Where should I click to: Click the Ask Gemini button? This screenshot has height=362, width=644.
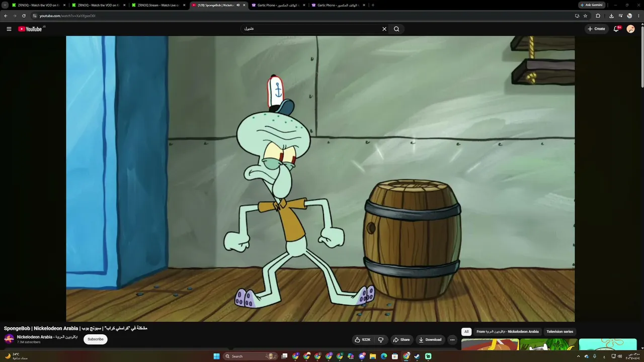pyautogui.click(x=591, y=5)
